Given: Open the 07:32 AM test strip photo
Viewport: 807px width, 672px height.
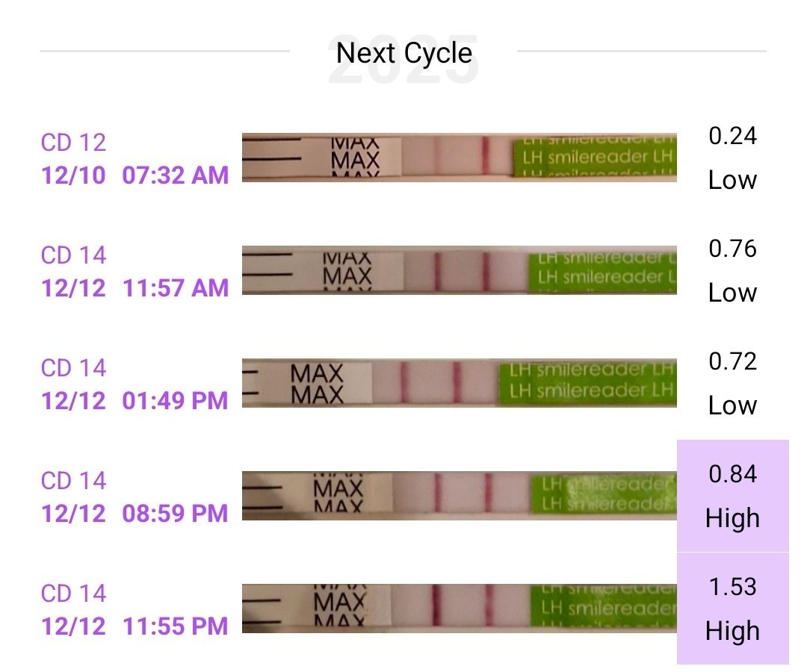Looking at the screenshot, I should (x=459, y=157).
